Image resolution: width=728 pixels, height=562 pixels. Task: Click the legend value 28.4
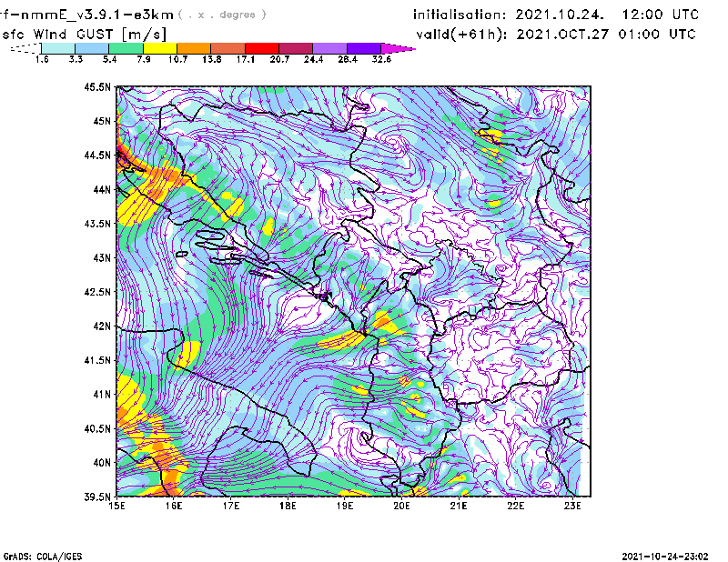tap(348, 59)
